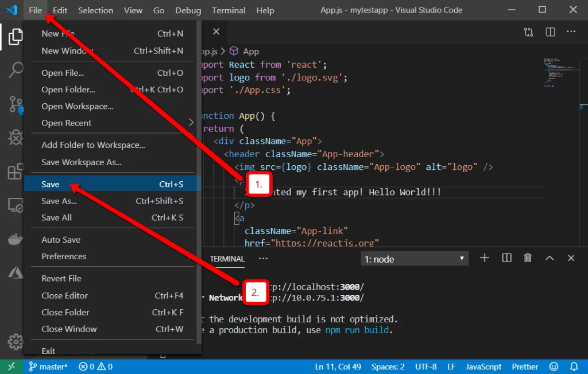Maximize the terminal panel with up chevron
This screenshot has width=588, height=374.
coord(550,258)
